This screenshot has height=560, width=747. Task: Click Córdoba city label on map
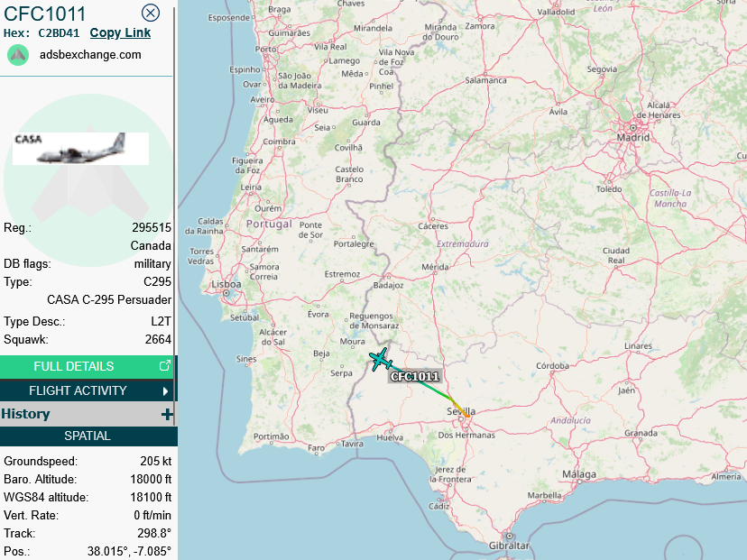pos(553,366)
